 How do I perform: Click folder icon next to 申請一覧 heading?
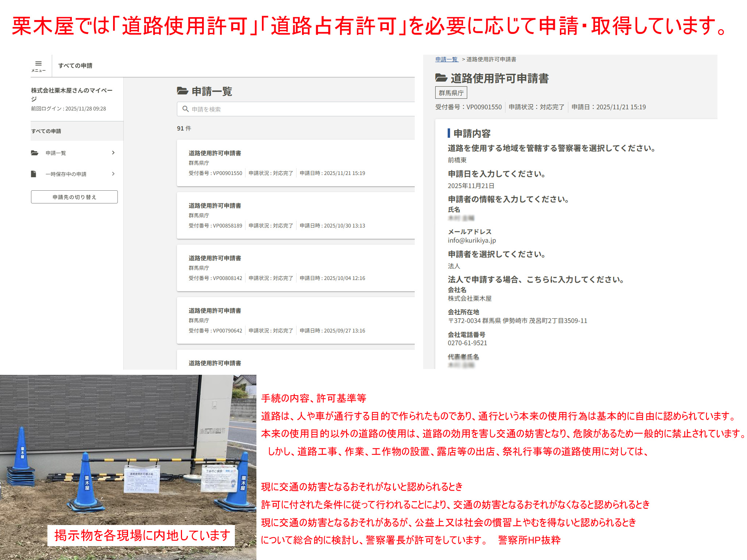click(x=182, y=91)
